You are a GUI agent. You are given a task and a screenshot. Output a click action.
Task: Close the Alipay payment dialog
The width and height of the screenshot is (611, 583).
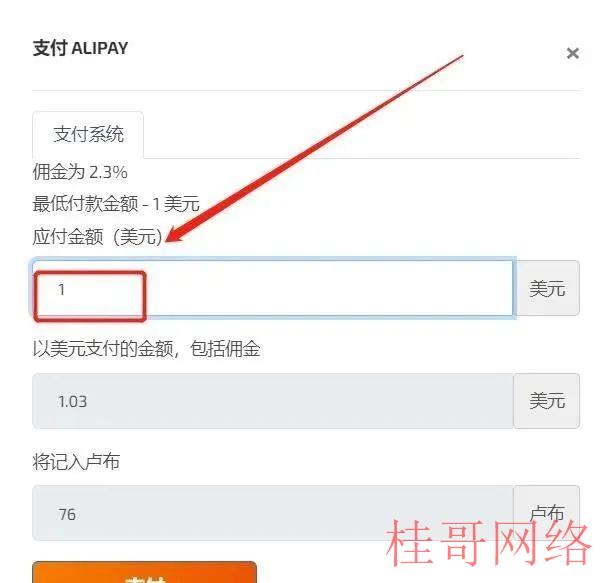[x=572, y=53]
